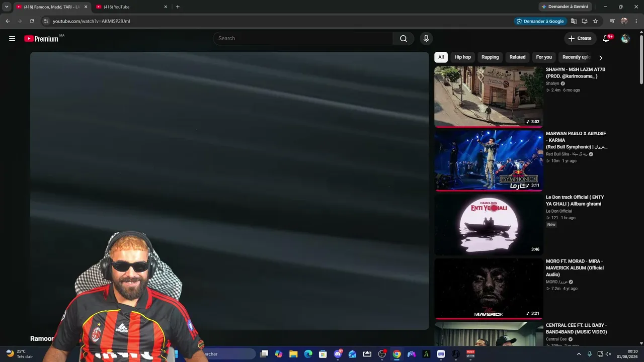
Task: Go back with the browser back arrow
Action: [x=8, y=21]
